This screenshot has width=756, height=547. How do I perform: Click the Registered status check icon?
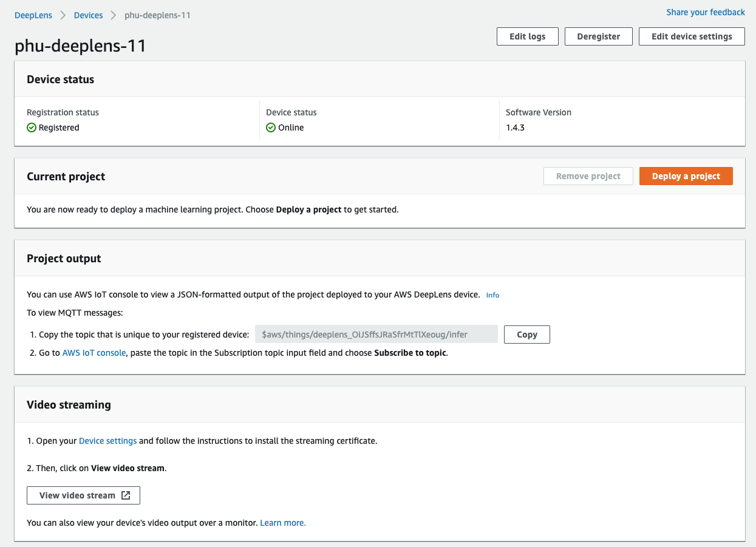tap(32, 127)
